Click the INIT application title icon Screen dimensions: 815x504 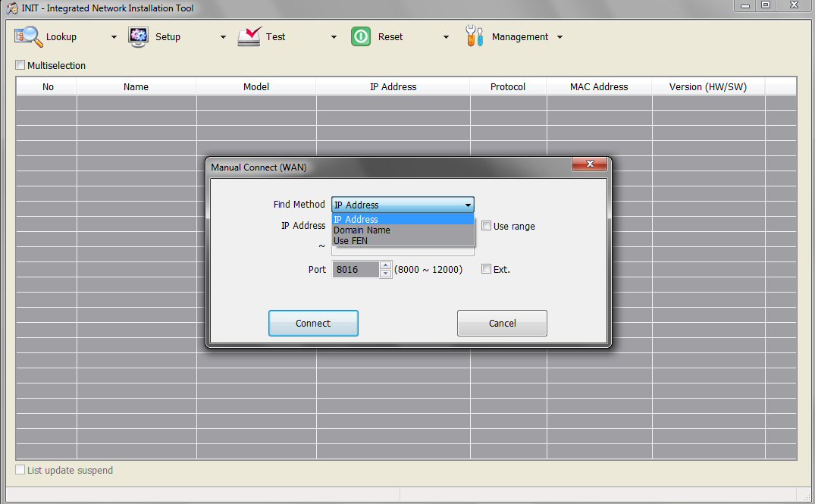(12, 8)
